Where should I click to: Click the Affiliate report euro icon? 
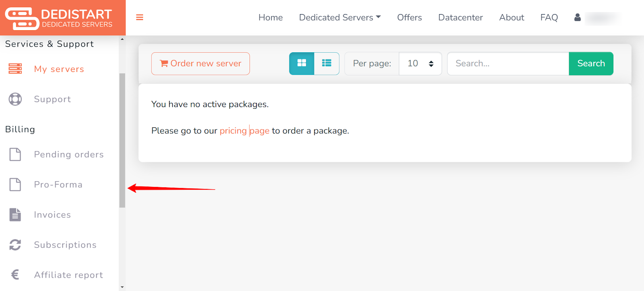[15, 275]
